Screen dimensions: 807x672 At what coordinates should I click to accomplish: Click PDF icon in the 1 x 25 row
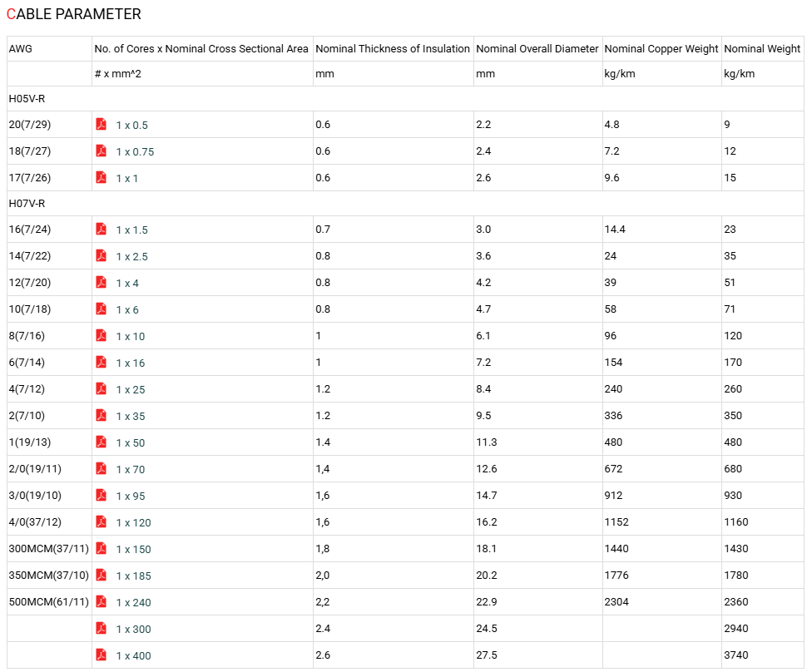101,388
